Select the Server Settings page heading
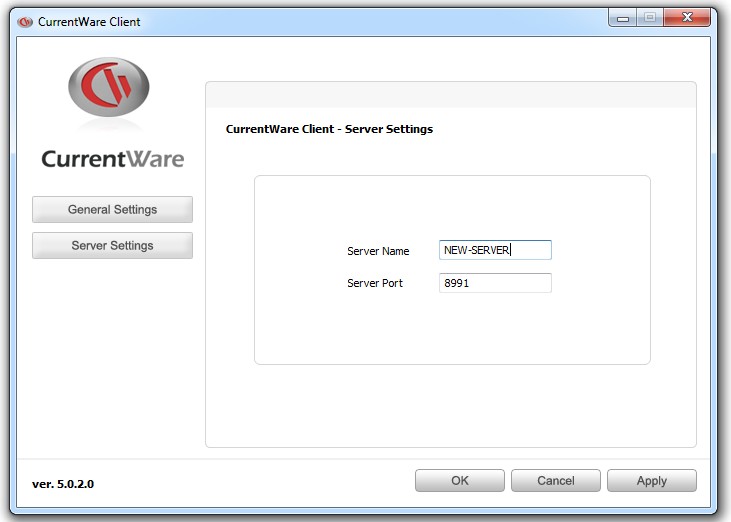 tap(329, 129)
